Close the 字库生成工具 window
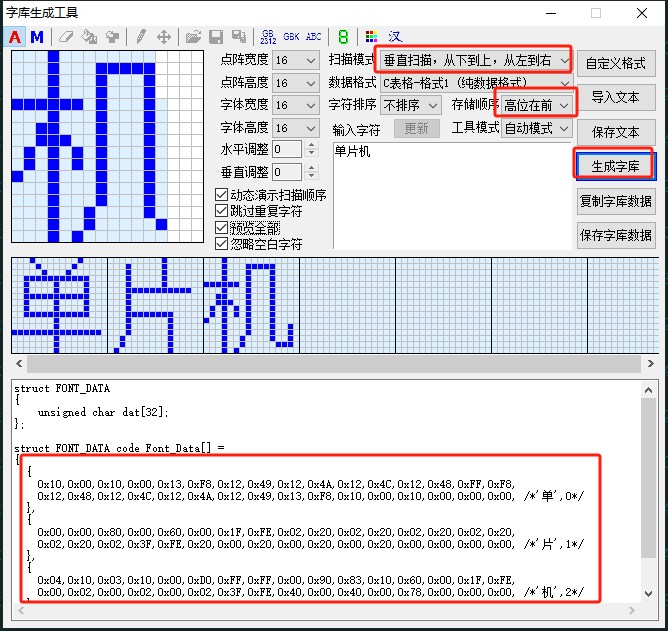The height and width of the screenshot is (631, 668). click(x=642, y=13)
